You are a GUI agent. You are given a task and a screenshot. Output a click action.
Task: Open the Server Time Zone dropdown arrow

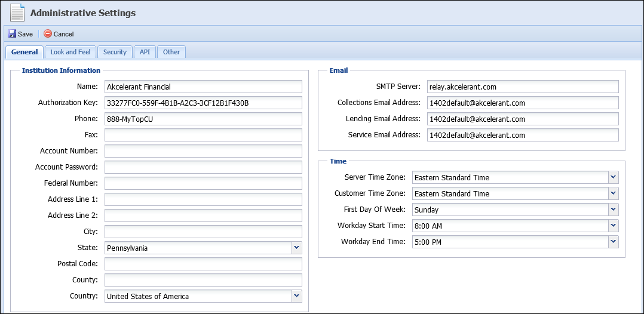(x=614, y=177)
